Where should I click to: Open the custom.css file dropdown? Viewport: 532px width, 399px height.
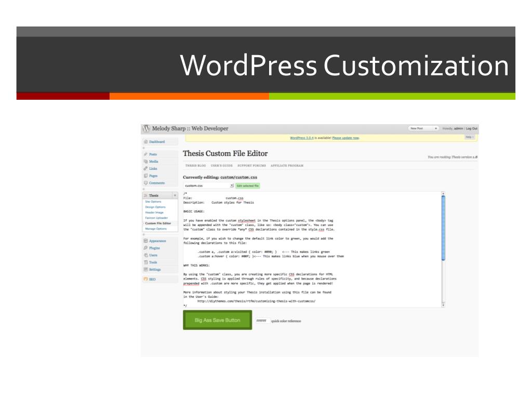[208, 185]
